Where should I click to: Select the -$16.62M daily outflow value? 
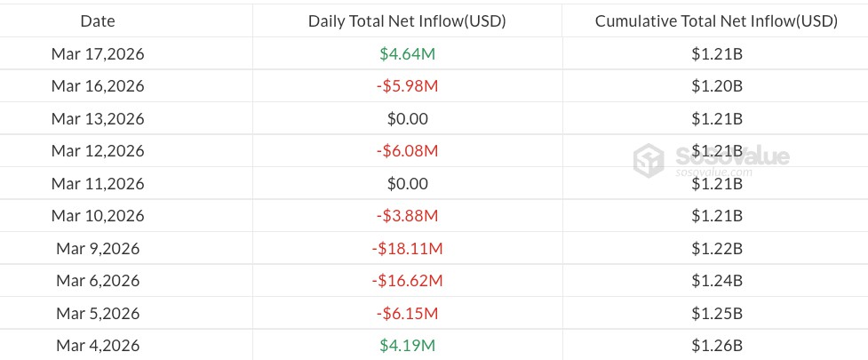click(407, 281)
